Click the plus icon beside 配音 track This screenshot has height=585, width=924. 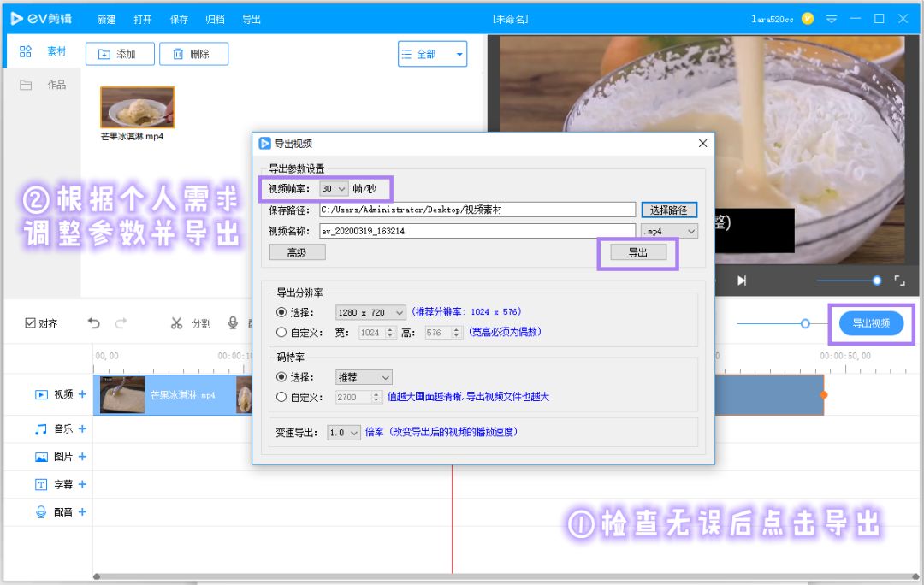(83, 512)
